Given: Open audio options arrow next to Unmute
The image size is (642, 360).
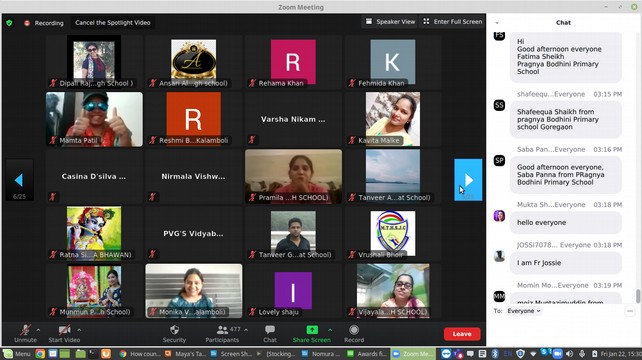Looking at the screenshot, I should tap(38, 330).
